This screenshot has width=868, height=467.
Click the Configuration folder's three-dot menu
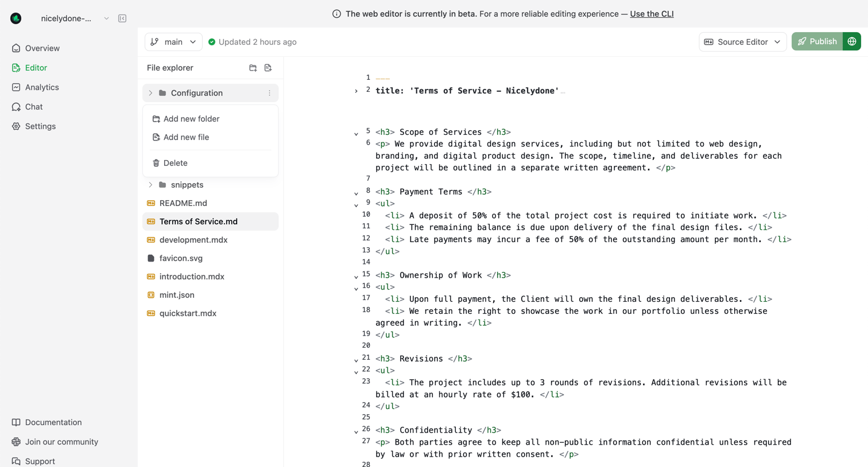click(269, 93)
